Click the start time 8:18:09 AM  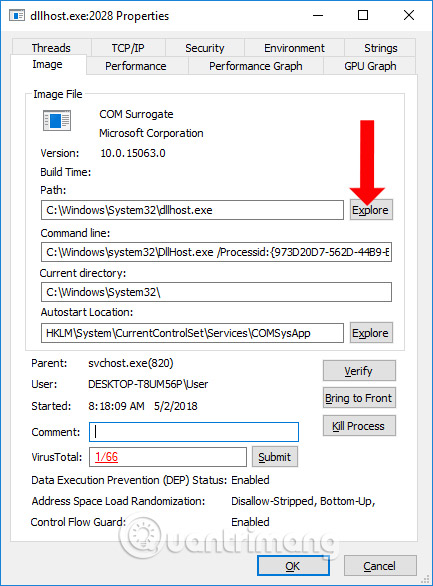pos(116,406)
